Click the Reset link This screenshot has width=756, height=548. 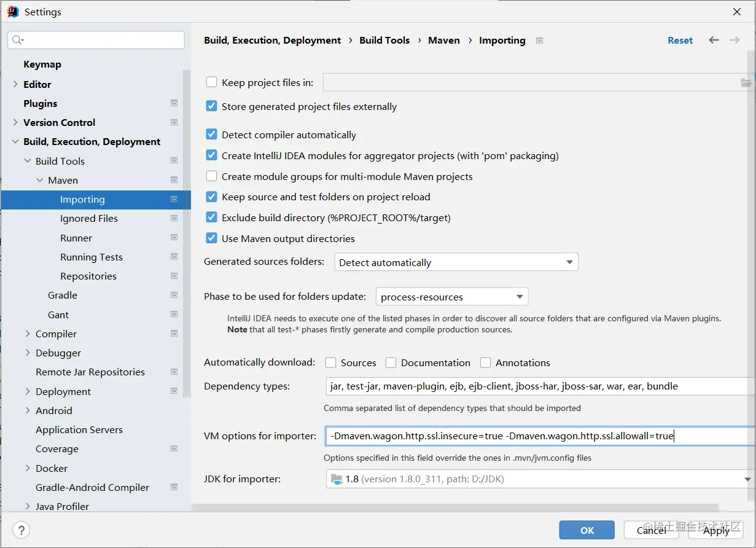click(680, 40)
